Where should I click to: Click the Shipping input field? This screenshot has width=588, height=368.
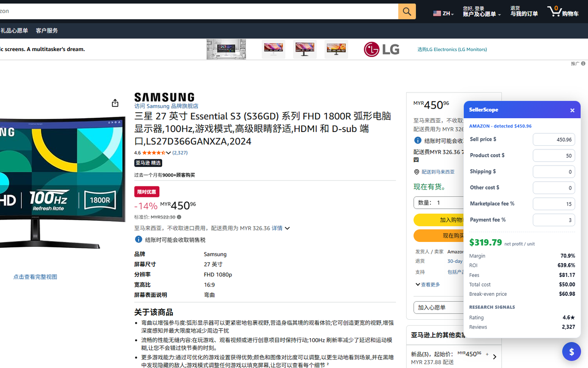click(554, 172)
